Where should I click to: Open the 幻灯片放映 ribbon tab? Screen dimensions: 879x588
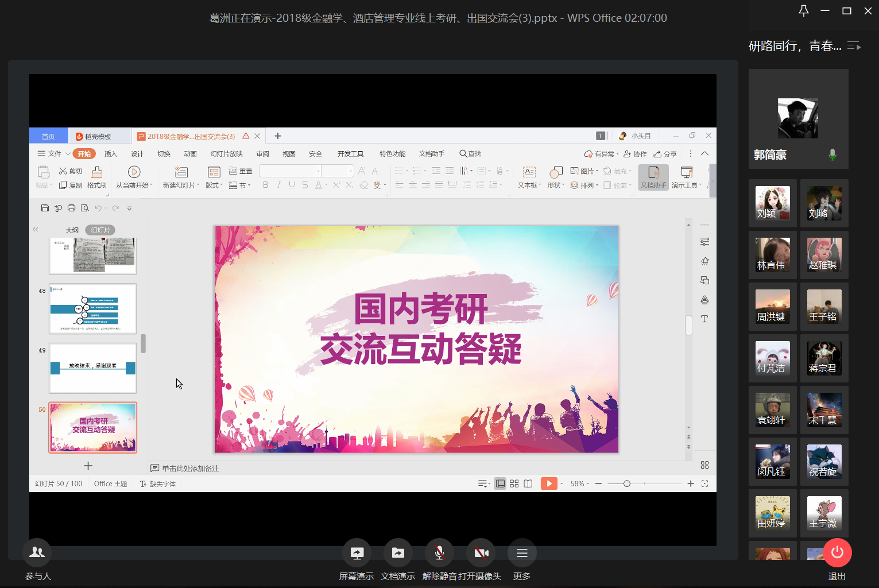[226, 154]
